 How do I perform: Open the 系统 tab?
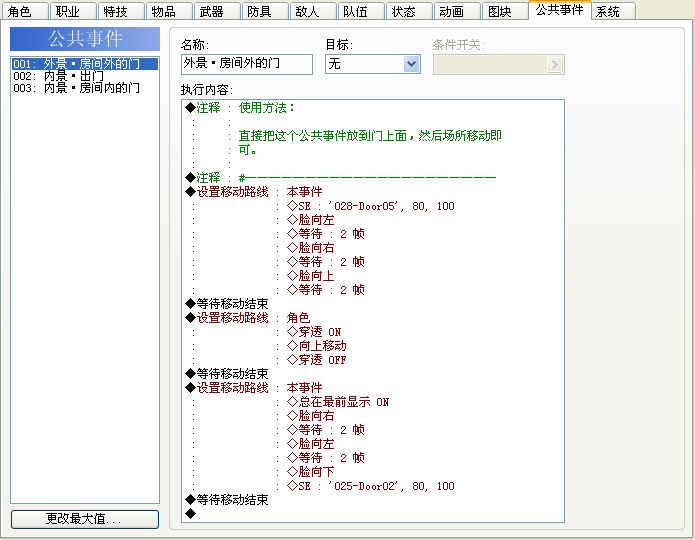[x=613, y=11]
